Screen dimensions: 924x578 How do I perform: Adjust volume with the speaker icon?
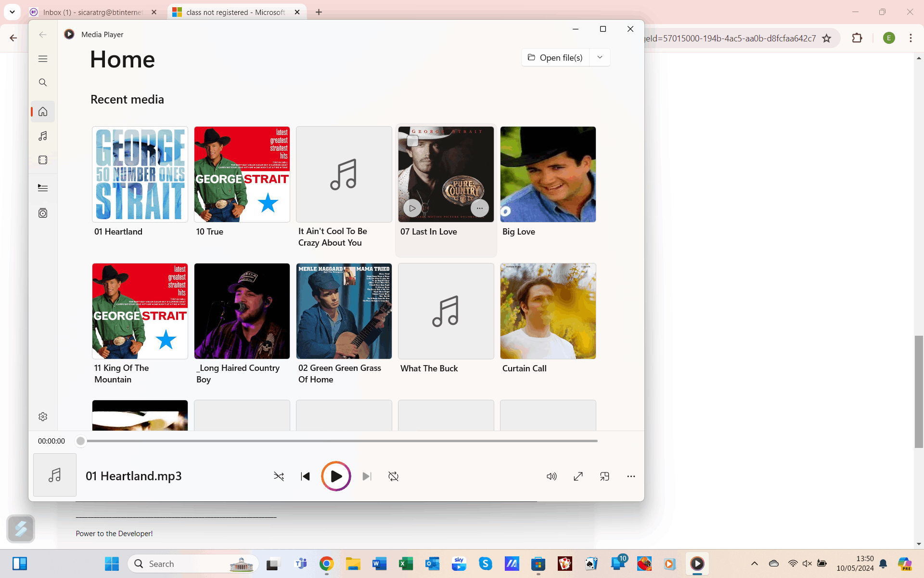pyautogui.click(x=552, y=476)
